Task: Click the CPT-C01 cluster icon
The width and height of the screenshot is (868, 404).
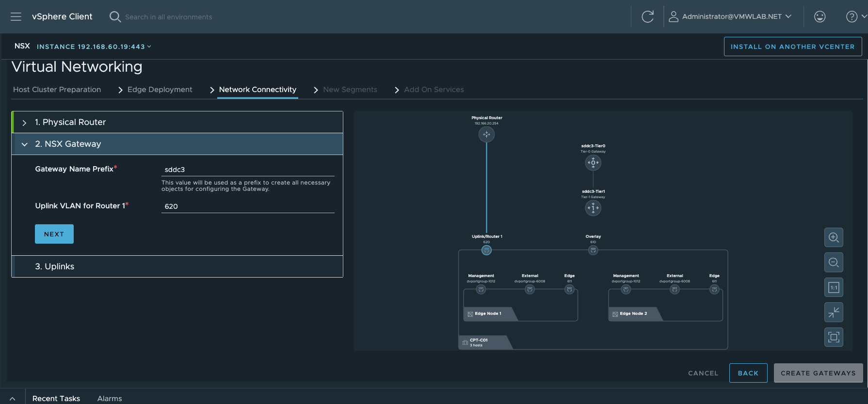Action: [x=465, y=342]
